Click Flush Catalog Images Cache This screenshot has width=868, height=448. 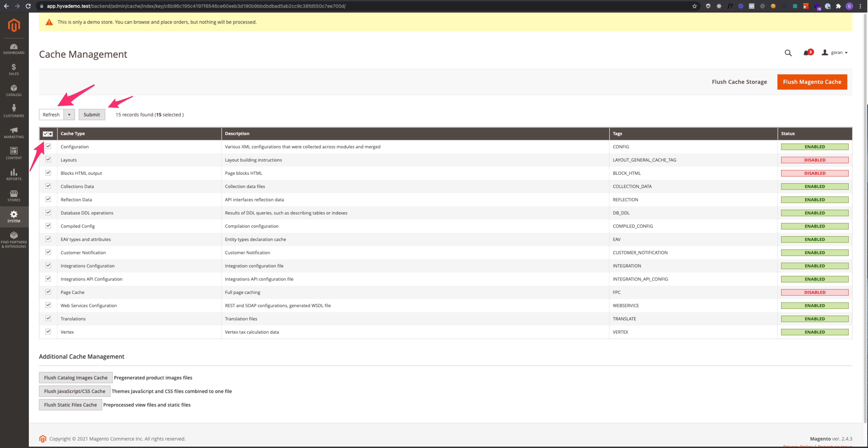(x=76, y=378)
